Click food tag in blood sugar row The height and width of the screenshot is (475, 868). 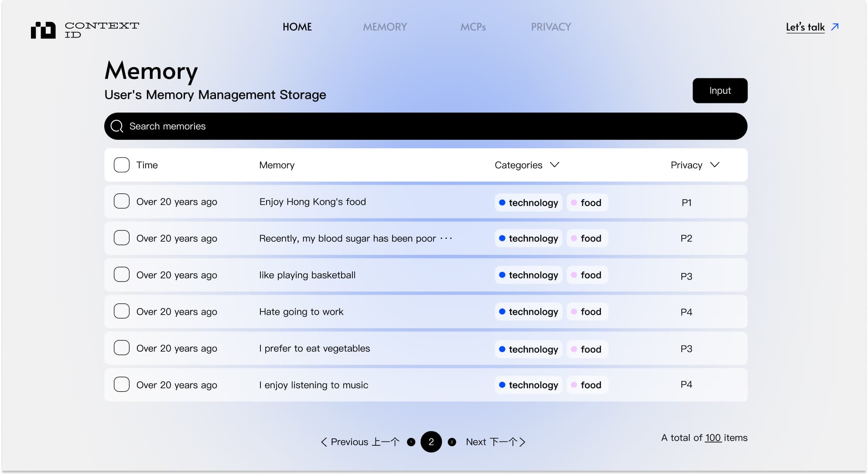587,238
